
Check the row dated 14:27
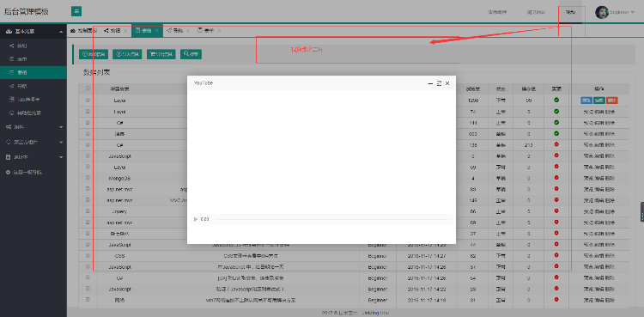(88, 255)
